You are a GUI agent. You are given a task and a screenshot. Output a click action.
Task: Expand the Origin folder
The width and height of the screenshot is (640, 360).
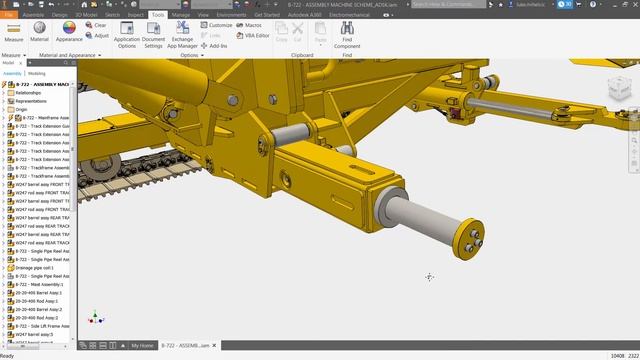click(x=4, y=110)
